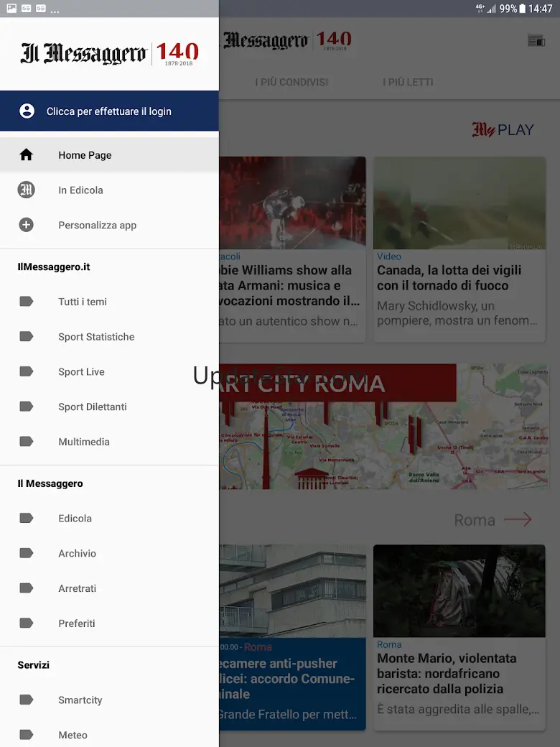
Task: Open Meteo service
Action: pyautogui.click(x=110, y=735)
